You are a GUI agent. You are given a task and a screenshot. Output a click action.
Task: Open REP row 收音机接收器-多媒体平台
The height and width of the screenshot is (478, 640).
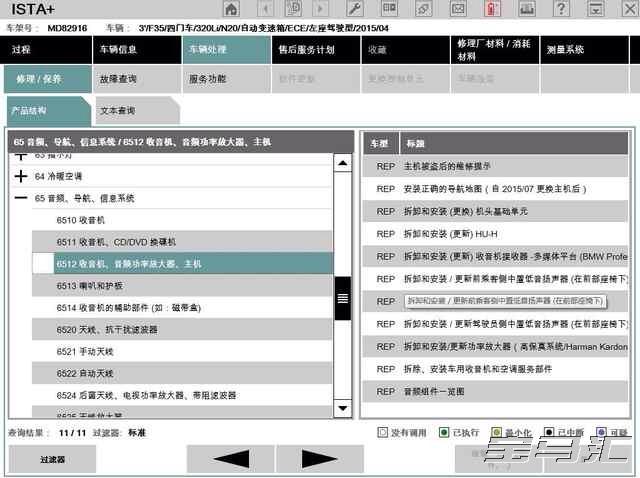coord(495,256)
